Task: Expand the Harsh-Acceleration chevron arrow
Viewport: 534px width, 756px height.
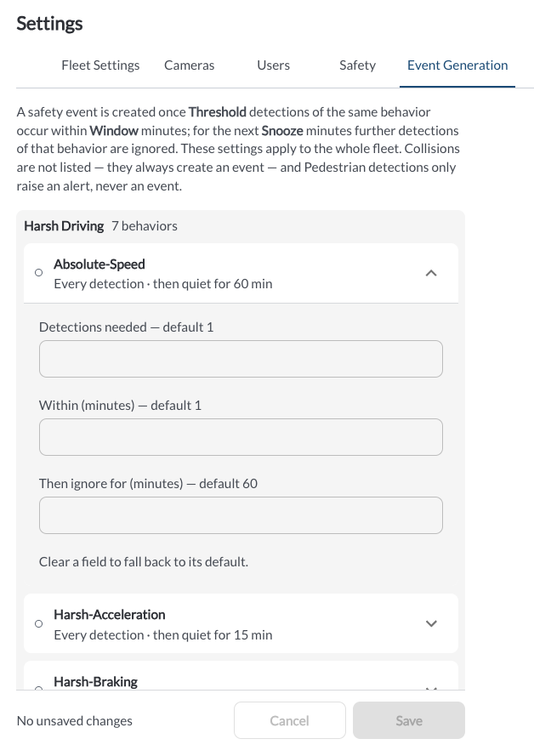Action: coord(431,623)
